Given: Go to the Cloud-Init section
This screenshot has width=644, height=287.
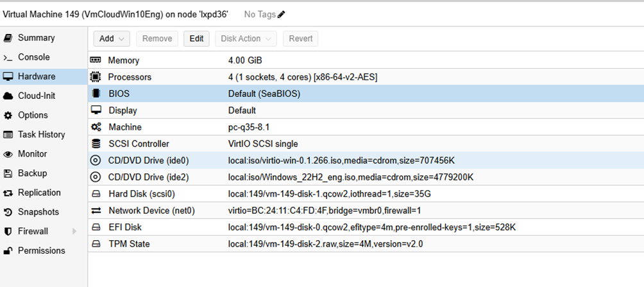Looking at the screenshot, I should click(x=37, y=96).
